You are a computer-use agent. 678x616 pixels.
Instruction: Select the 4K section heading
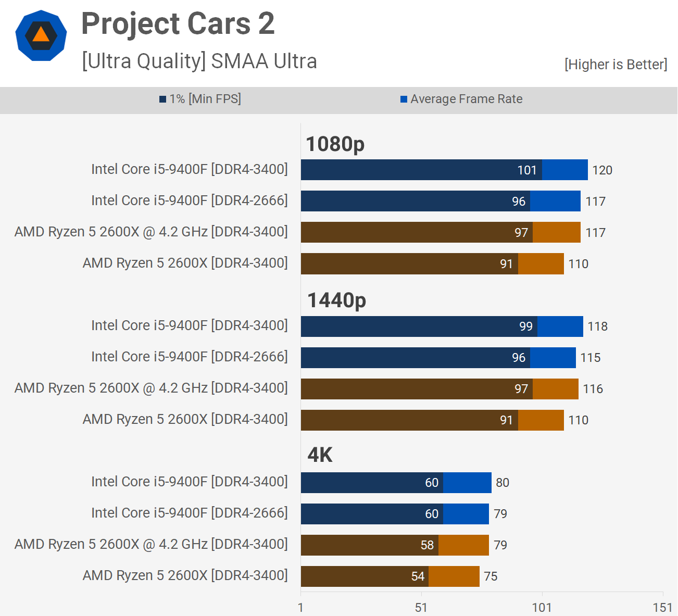click(320, 455)
